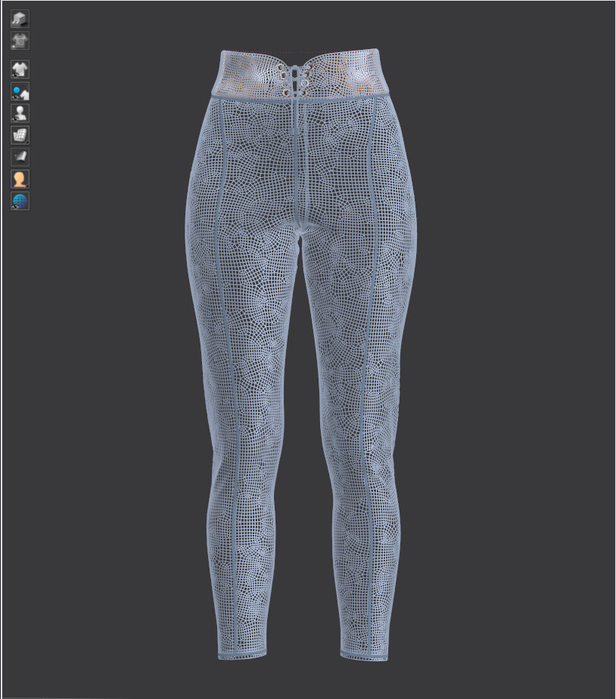Click the orange avatar head icon
Viewport: 616px width, 699px height.
[19, 178]
